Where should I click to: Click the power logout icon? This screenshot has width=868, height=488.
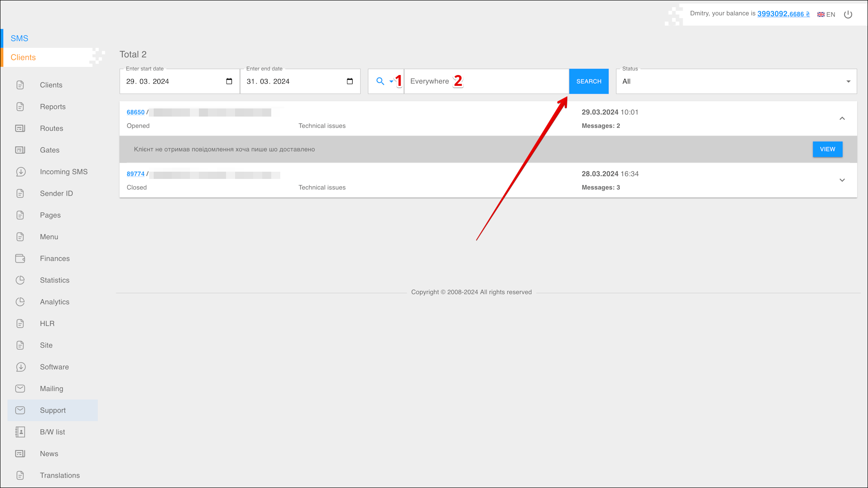pos(848,14)
